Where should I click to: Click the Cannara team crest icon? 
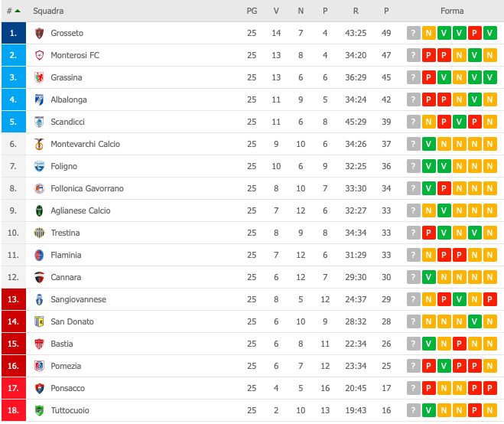click(x=39, y=277)
